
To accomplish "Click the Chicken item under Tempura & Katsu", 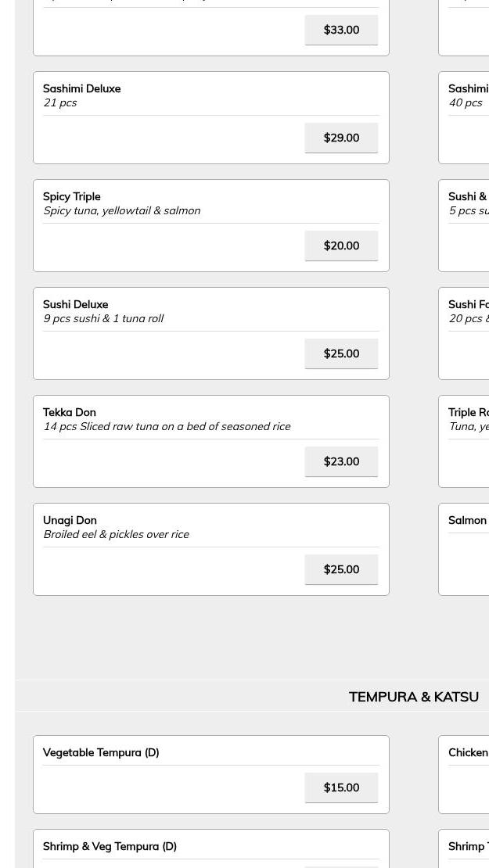I will click(x=469, y=753).
